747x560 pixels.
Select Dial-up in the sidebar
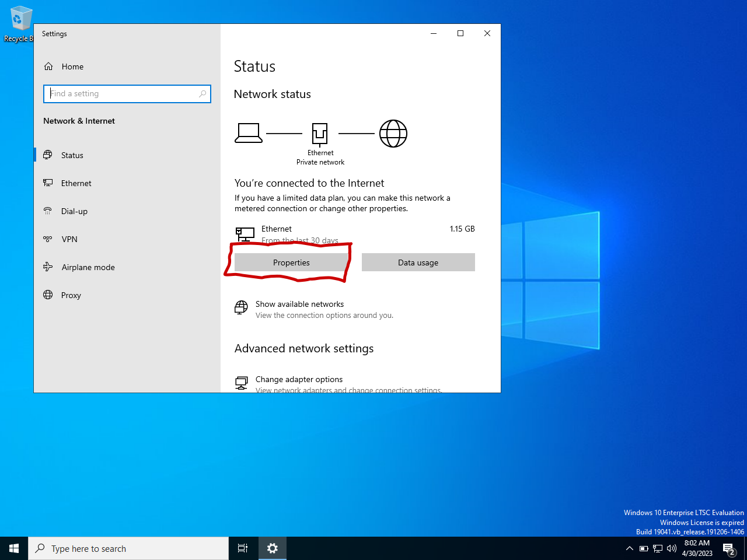pos(74,211)
